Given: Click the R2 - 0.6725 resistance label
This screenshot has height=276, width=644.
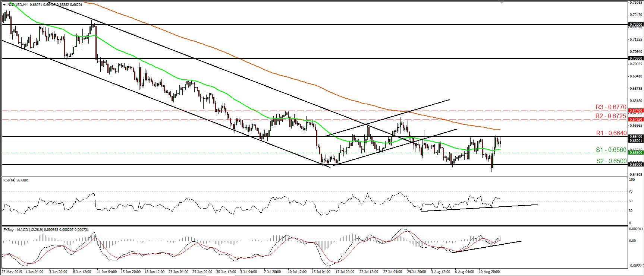Looking at the screenshot, I should (611, 116).
